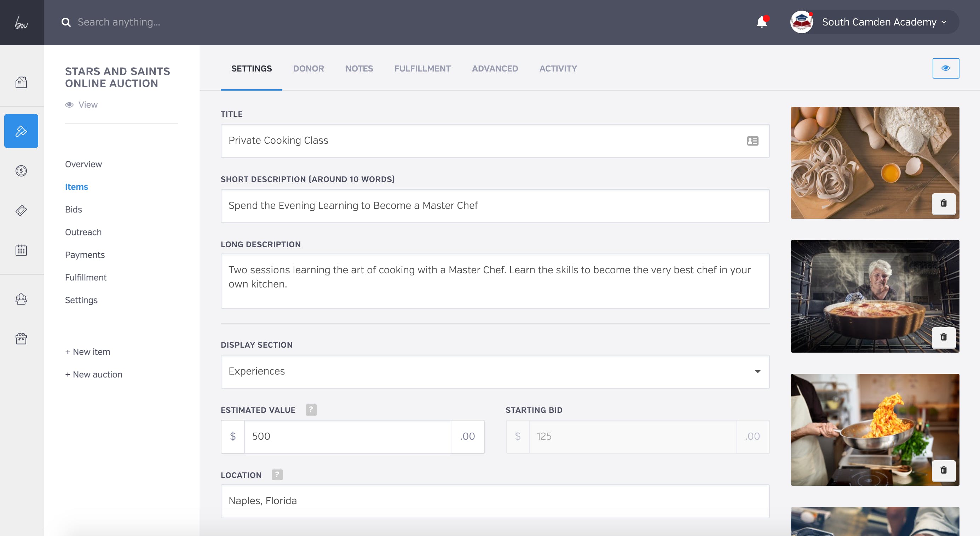Open the dollar coin donations sidebar icon
980x536 pixels.
coord(21,171)
